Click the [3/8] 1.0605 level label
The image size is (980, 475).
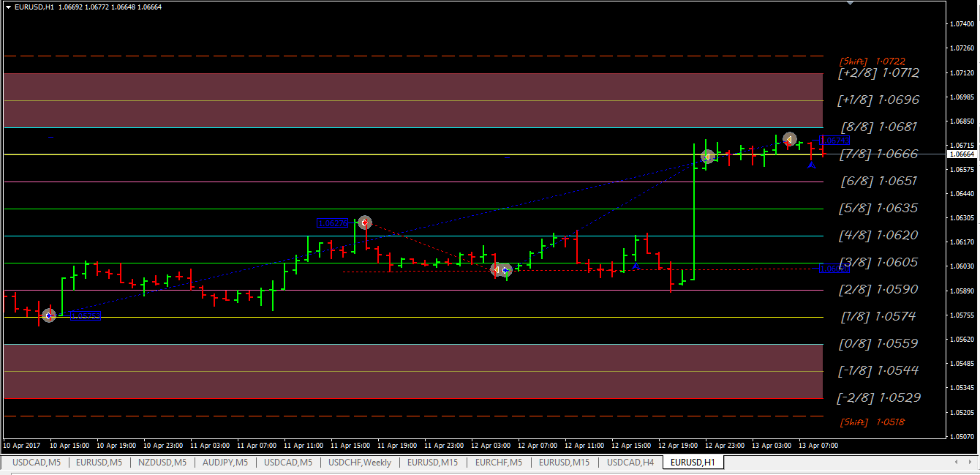[878, 262]
